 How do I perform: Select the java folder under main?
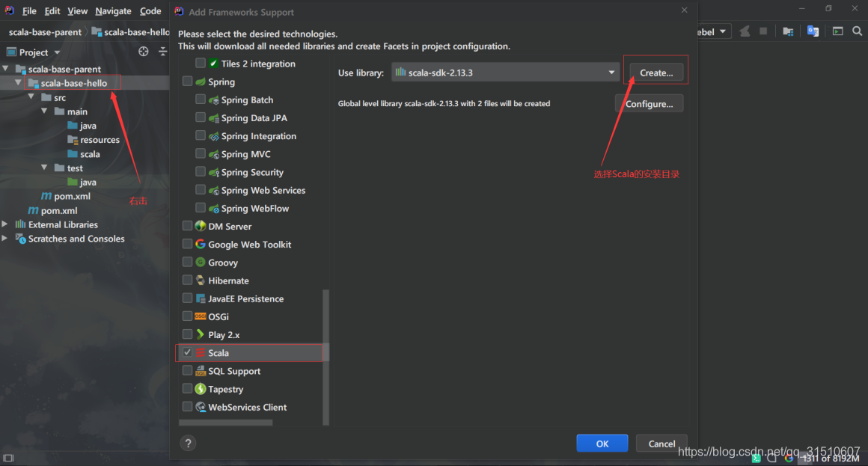click(82, 126)
